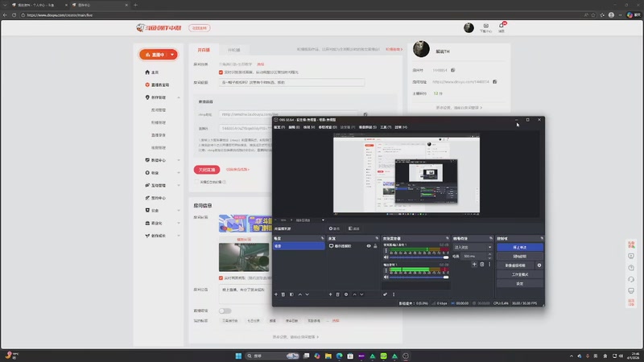Open the OBS Help menu

point(401,127)
